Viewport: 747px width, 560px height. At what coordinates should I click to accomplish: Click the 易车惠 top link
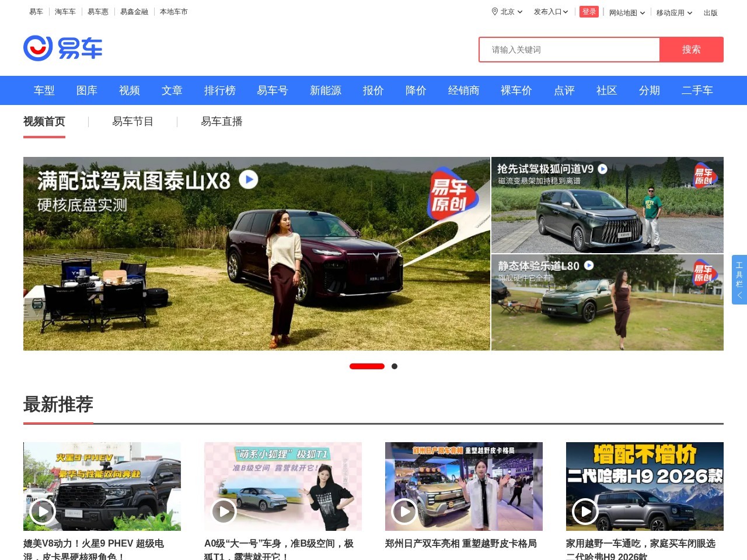98,12
